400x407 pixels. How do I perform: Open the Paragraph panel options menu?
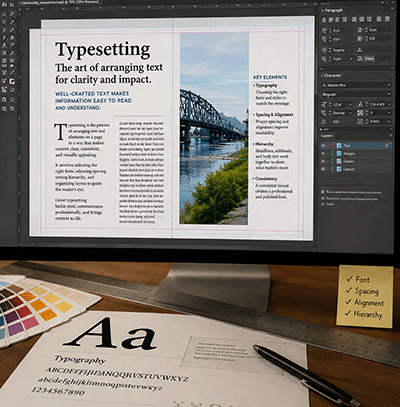pos(391,10)
